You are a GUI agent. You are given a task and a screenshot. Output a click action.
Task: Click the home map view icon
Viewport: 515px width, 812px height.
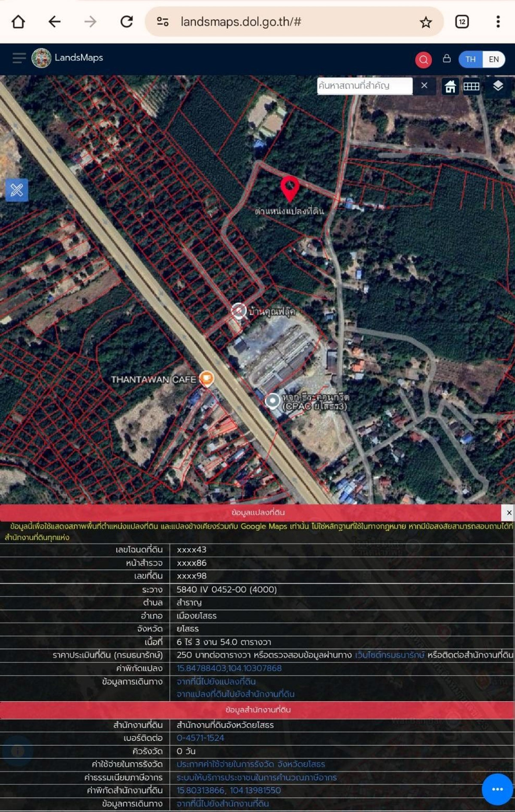[x=450, y=87]
